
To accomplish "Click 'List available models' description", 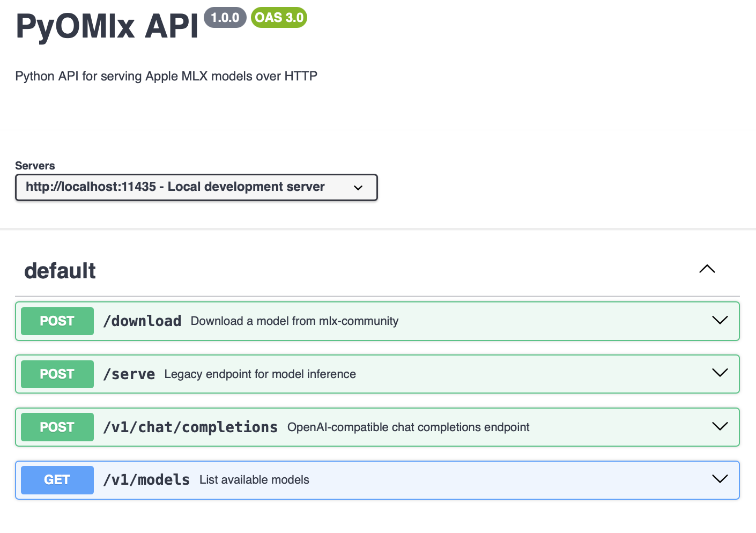I will [254, 480].
